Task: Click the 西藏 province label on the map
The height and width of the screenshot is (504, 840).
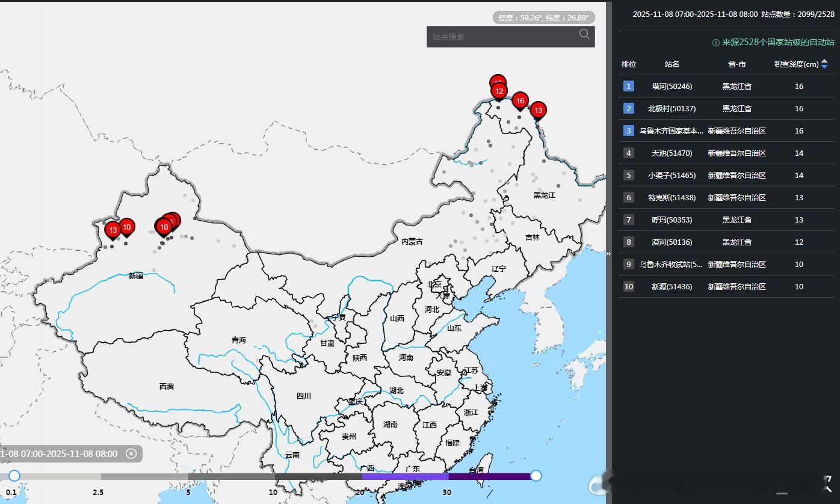Action: 167,387
